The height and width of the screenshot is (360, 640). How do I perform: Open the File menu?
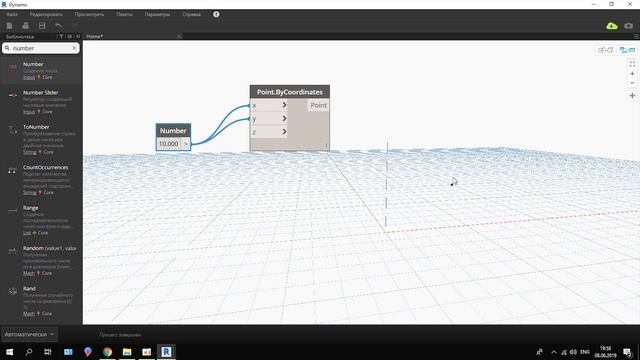point(12,14)
